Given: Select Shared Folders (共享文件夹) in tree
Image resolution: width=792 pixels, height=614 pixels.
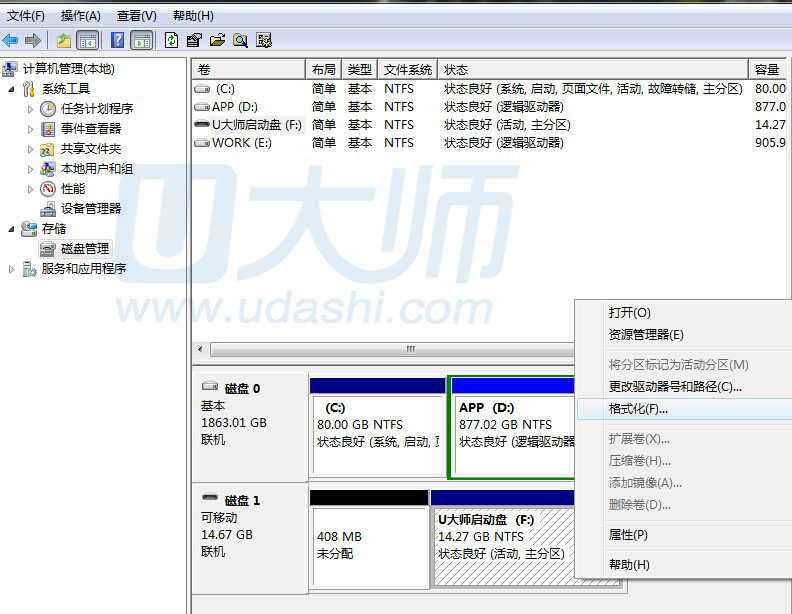Looking at the screenshot, I should pos(91,149).
